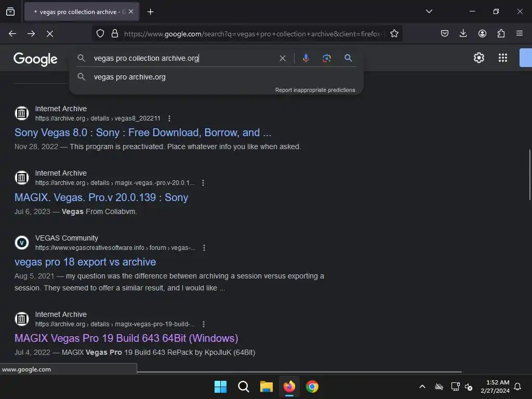
Task: Launch Google Chrome from taskbar
Action: 312,387
